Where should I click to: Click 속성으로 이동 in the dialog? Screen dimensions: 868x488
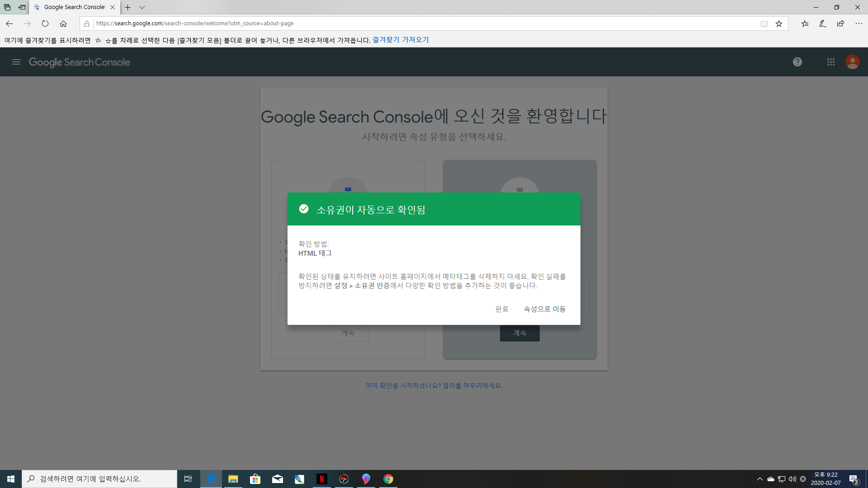(544, 309)
